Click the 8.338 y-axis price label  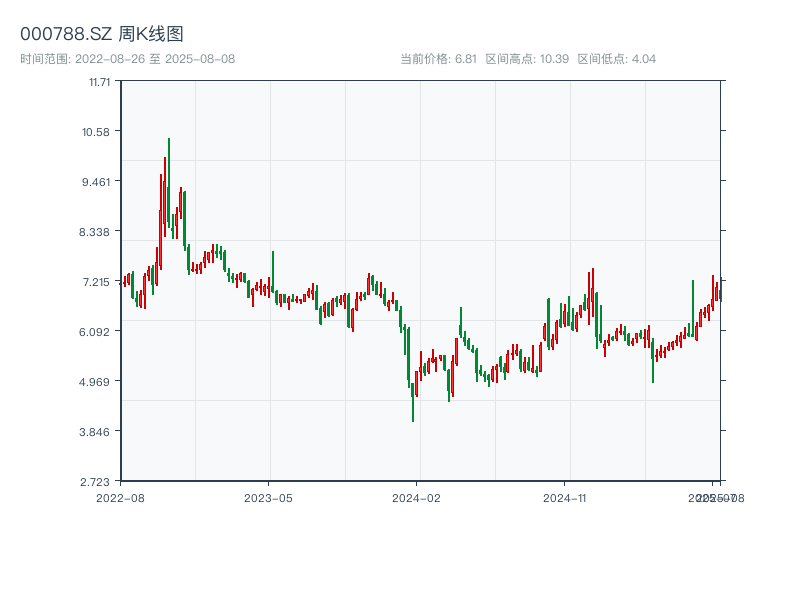pyautogui.click(x=98, y=232)
